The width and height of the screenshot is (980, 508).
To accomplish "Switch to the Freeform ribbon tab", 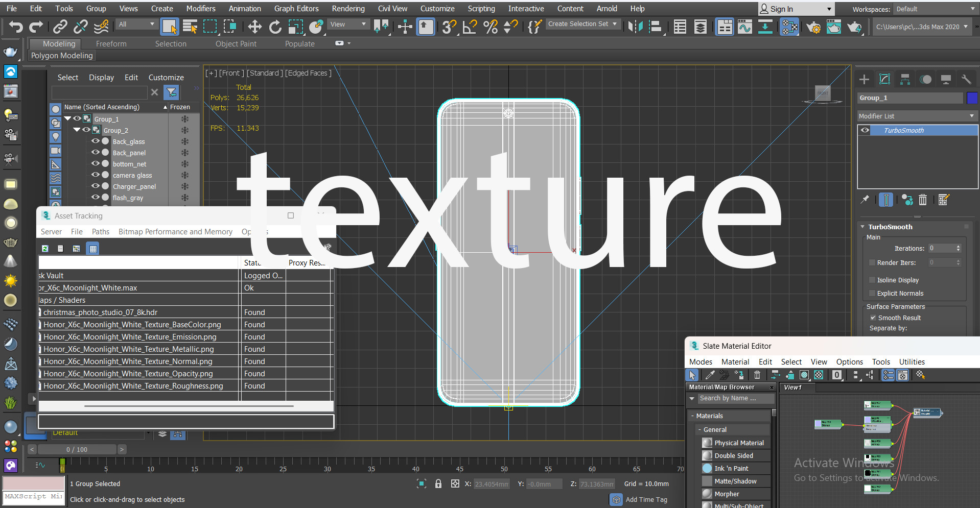I will pos(111,44).
